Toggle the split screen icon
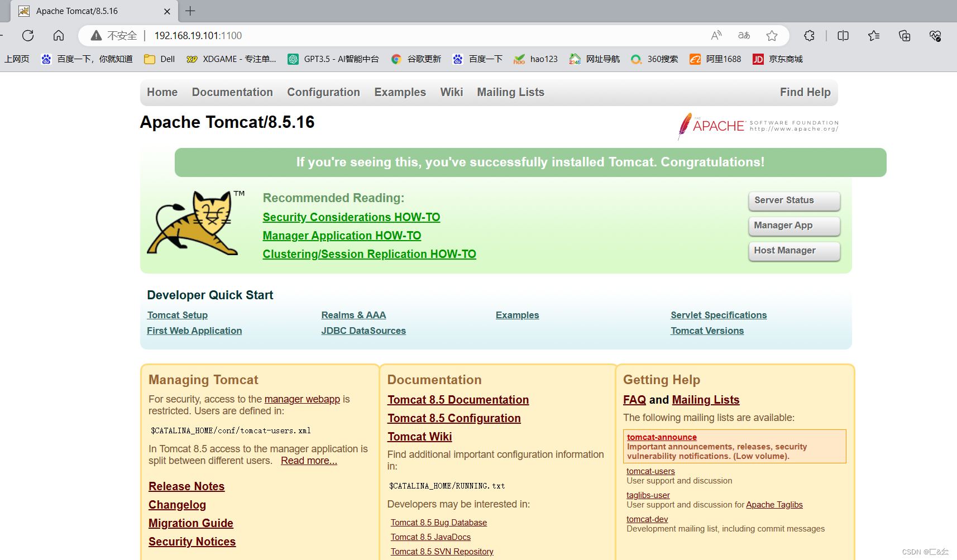Image resolution: width=957 pixels, height=560 pixels. (843, 36)
